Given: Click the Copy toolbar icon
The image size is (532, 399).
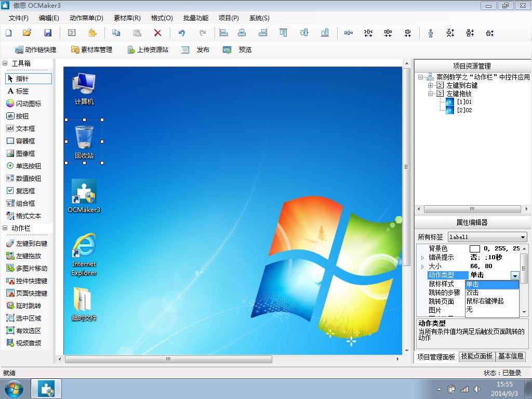Looking at the screenshot, I should [116, 33].
